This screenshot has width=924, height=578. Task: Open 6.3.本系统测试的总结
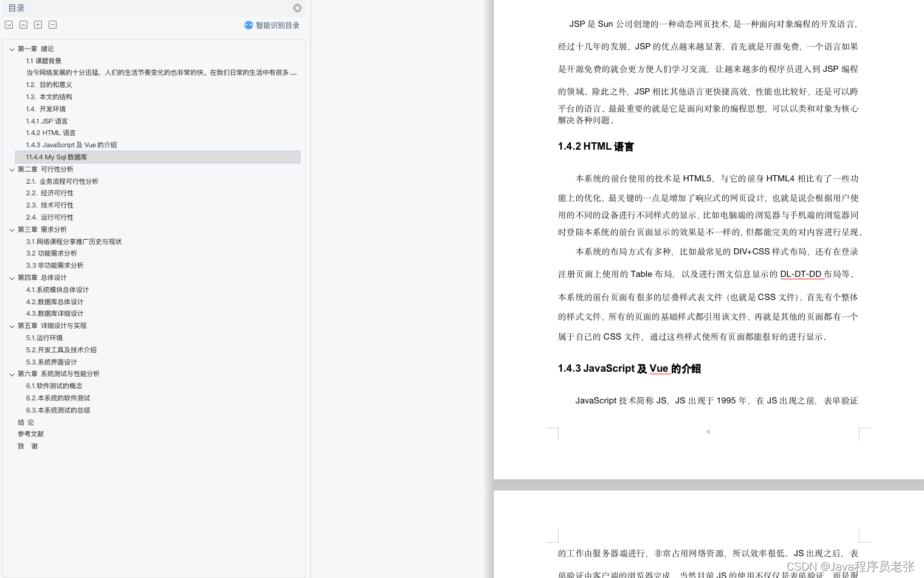coord(58,410)
